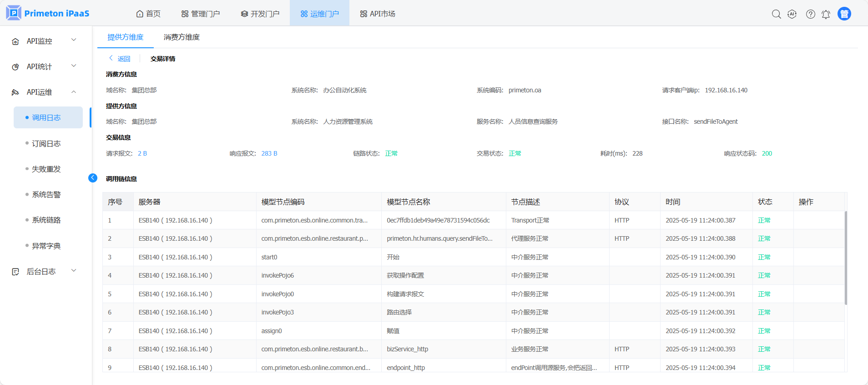Expand the API统计 menu
This screenshot has width=868, height=385.
[x=74, y=66]
